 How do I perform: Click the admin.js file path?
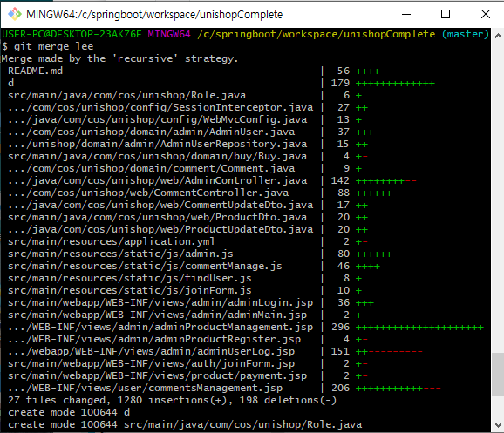(120, 254)
